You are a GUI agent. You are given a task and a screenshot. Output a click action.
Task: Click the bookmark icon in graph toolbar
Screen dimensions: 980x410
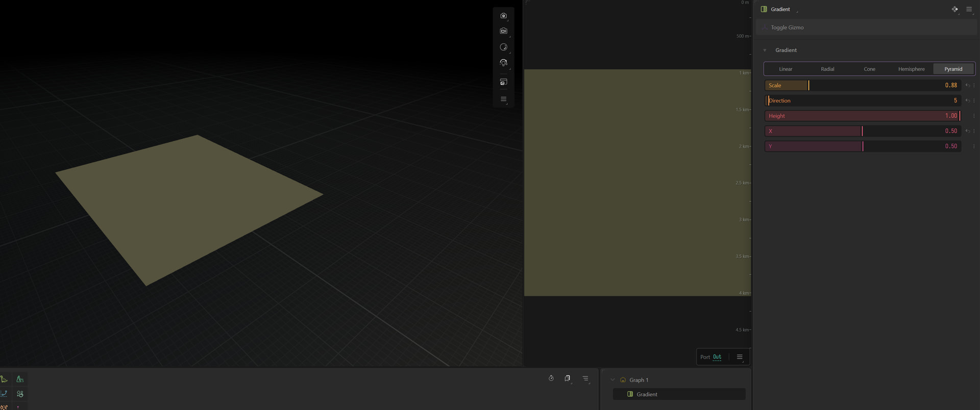[567, 378]
